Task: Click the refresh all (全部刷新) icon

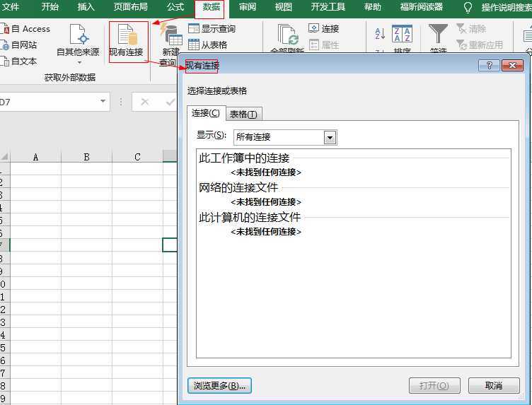Action: 288,35
